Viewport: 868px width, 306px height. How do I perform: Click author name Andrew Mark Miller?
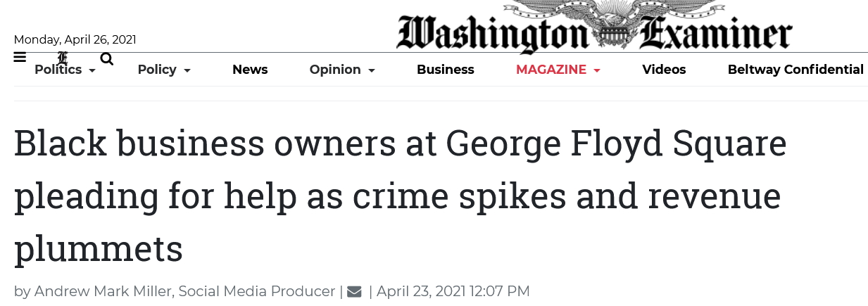pos(103,291)
